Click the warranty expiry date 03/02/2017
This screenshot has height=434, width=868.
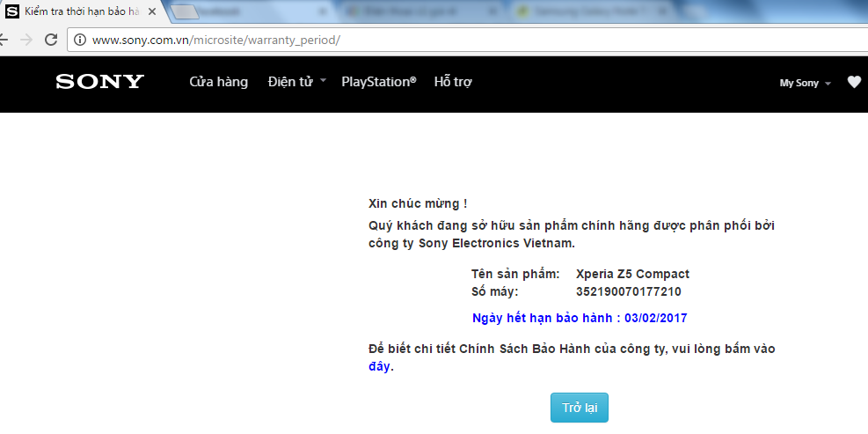655,318
